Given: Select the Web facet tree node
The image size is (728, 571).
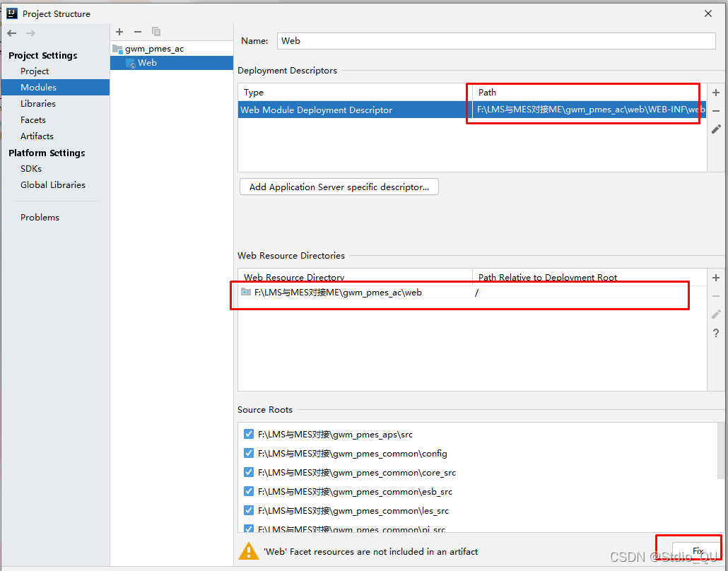Looking at the screenshot, I should (x=172, y=63).
